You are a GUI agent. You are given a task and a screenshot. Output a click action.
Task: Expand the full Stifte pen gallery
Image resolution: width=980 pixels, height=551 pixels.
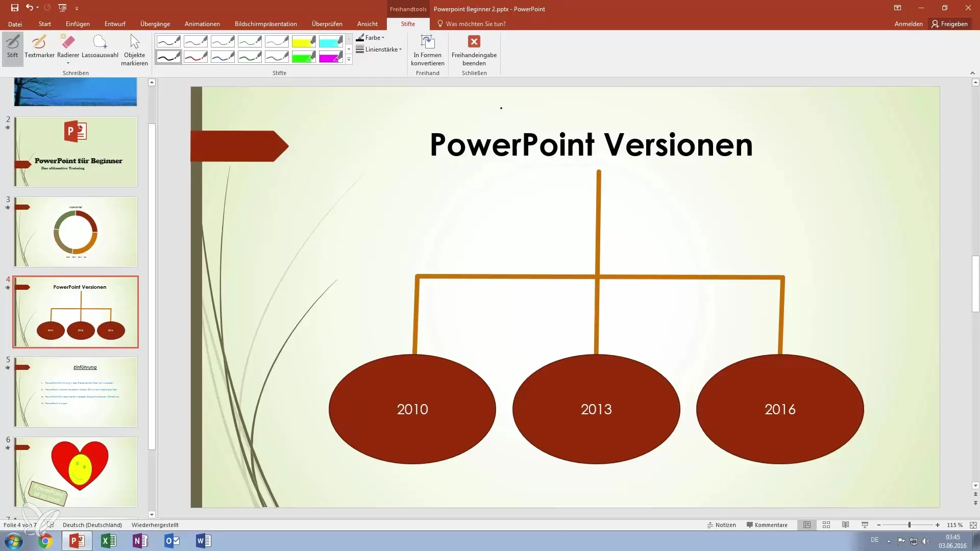click(349, 60)
